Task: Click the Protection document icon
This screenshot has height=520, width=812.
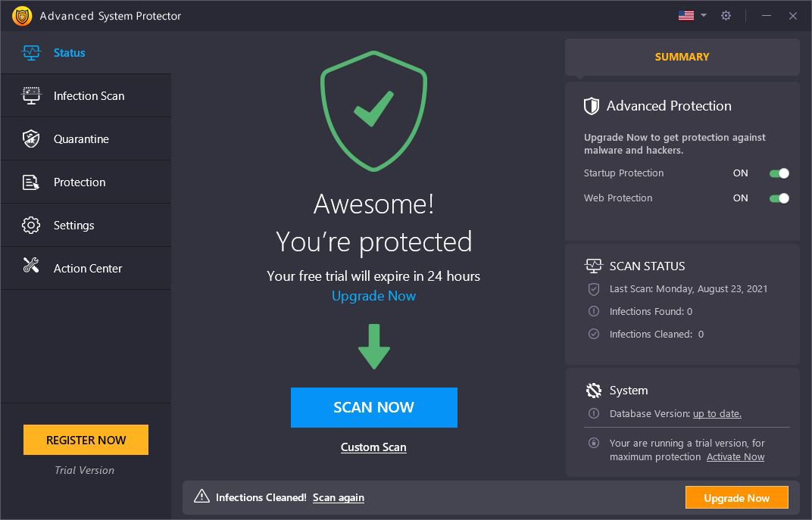Action: 31,182
